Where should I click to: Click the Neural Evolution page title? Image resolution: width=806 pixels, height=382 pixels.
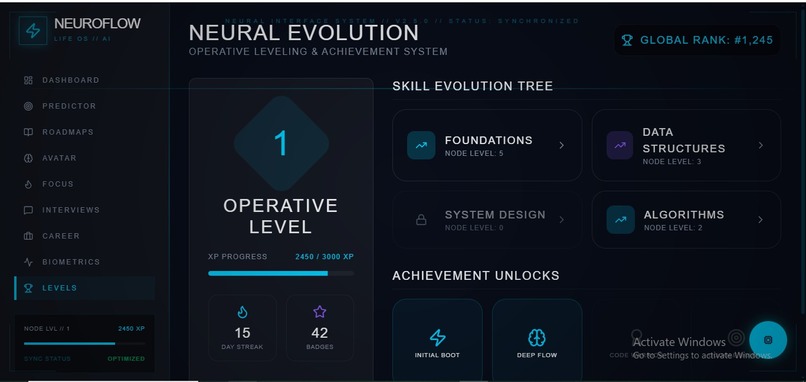point(304,33)
